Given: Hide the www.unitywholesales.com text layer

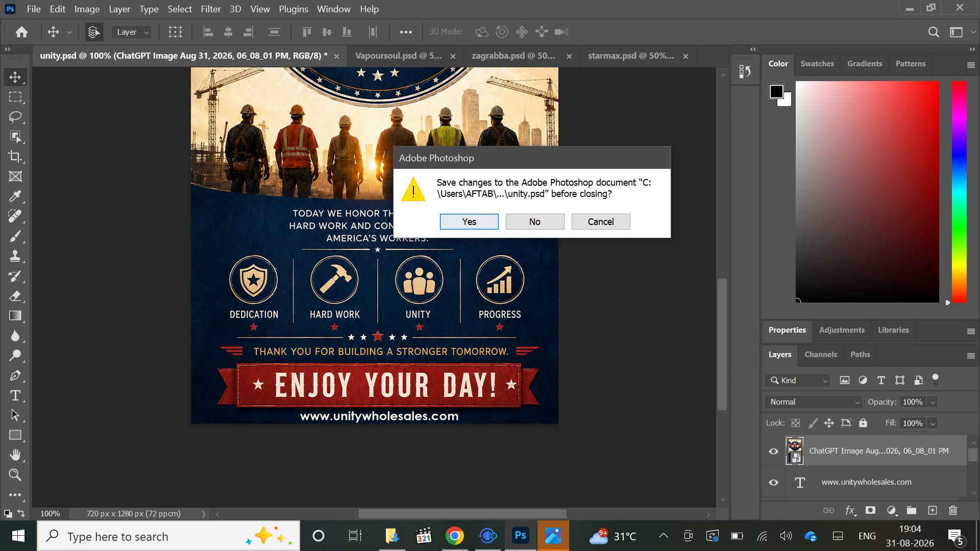Looking at the screenshot, I should coord(773,482).
